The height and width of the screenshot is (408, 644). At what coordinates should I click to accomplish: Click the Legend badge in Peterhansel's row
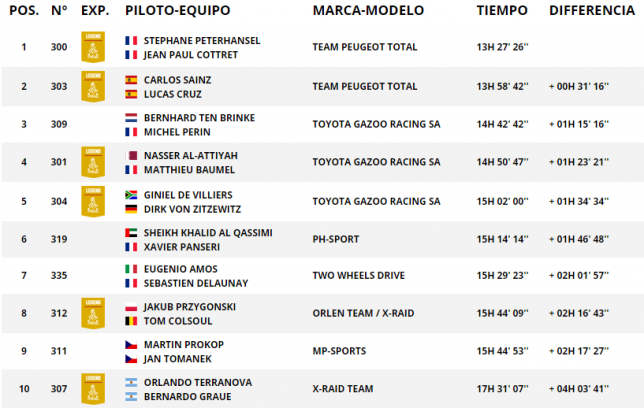tap(93, 47)
